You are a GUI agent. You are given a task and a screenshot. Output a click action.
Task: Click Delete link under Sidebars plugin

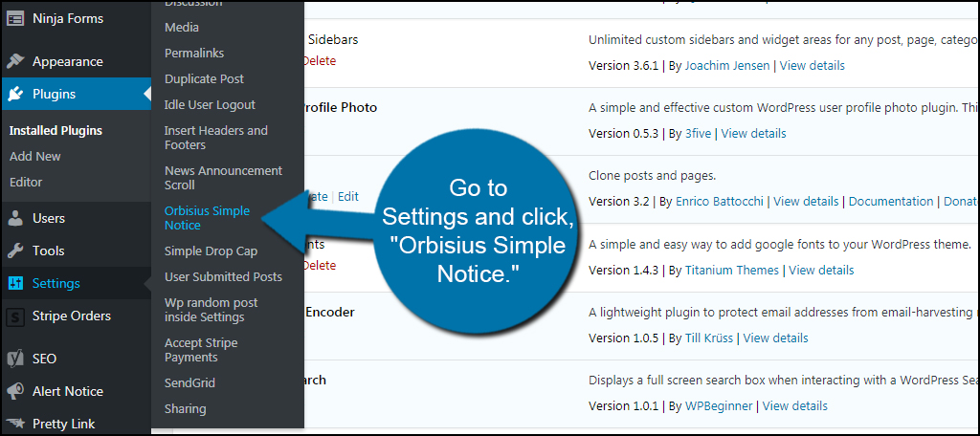point(320,61)
